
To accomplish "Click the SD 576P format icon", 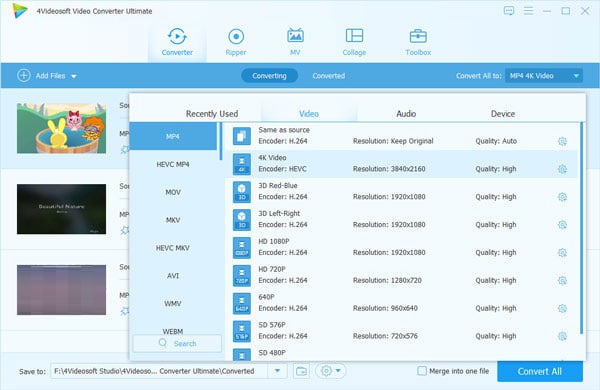I will point(241,331).
